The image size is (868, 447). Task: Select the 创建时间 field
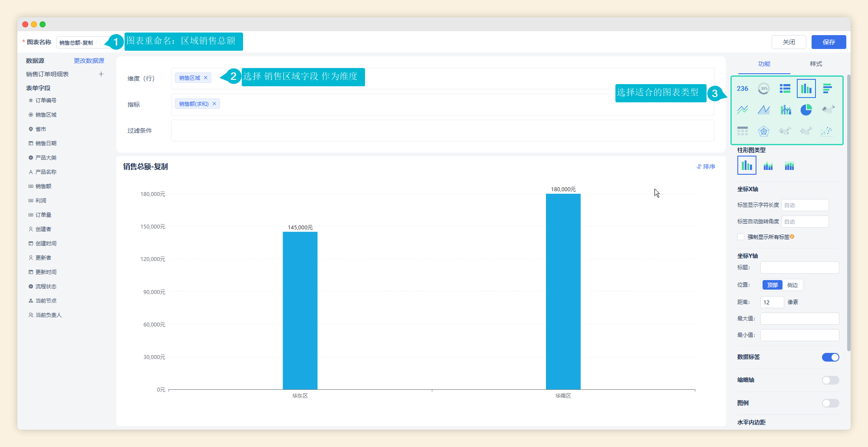pos(43,244)
